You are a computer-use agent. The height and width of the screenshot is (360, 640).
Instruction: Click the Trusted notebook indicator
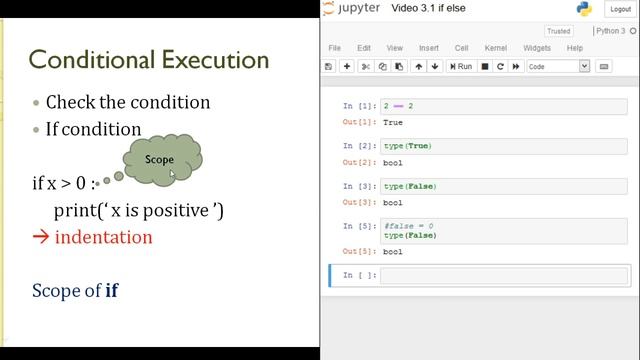[x=559, y=31]
